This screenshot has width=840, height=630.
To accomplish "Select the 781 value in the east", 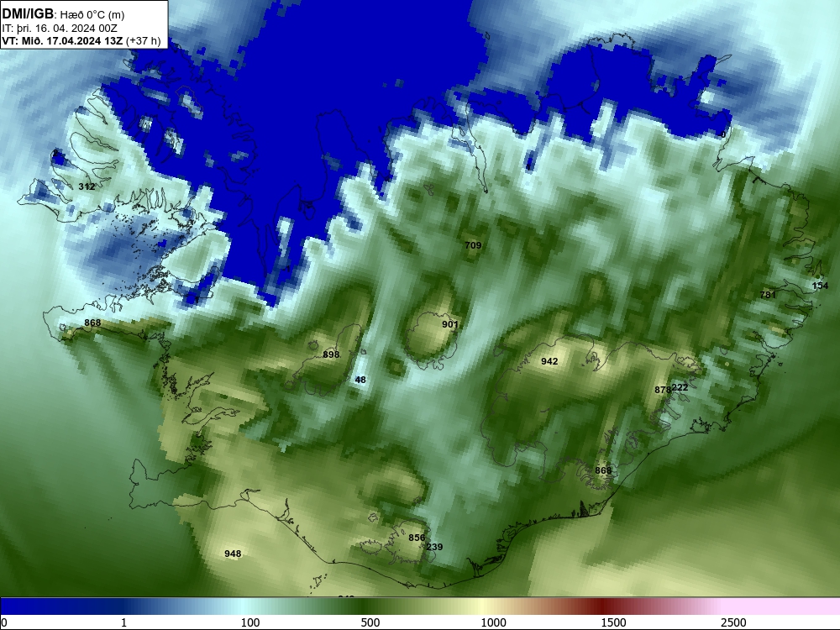I will coord(768,295).
